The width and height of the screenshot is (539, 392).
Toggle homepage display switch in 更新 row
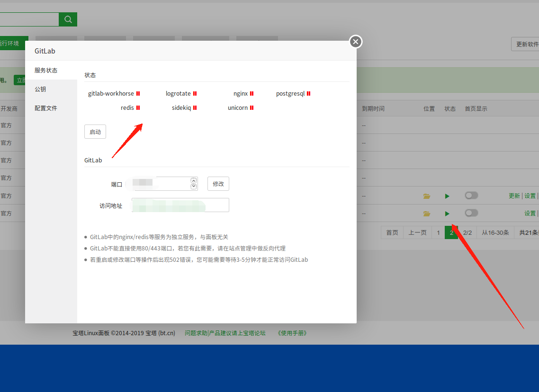[471, 196]
